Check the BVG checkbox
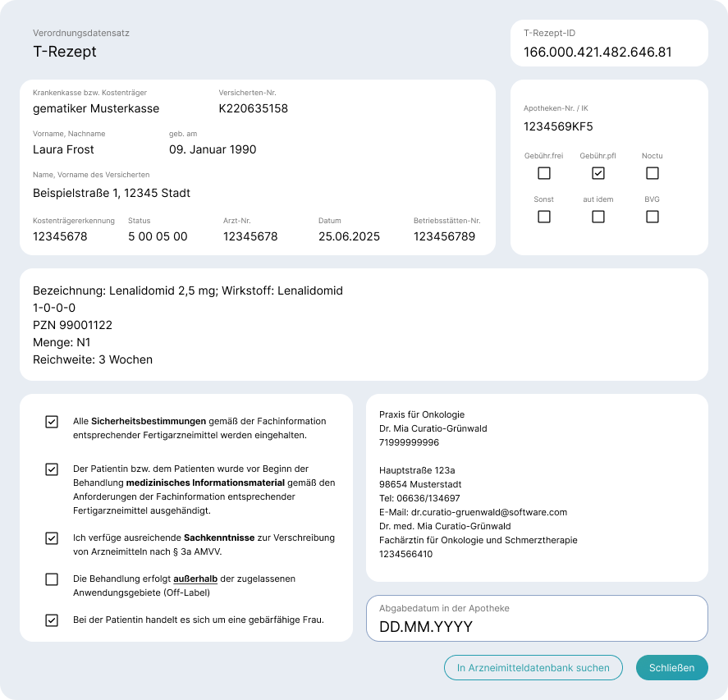Screen dimensions: 728x700 [x=652, y=217]
